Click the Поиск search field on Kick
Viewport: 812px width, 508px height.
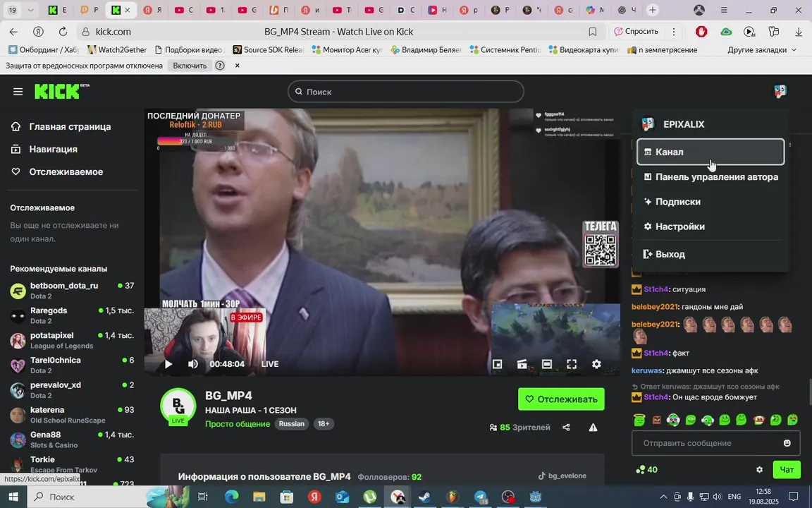405,92
